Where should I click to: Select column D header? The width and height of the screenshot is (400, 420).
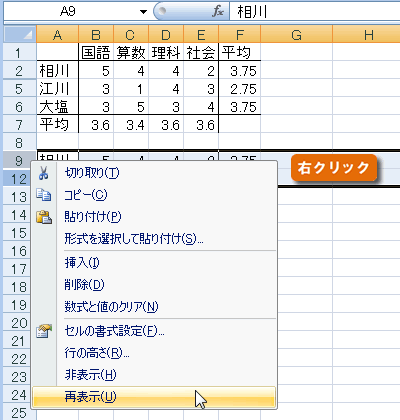pos(166,34)
